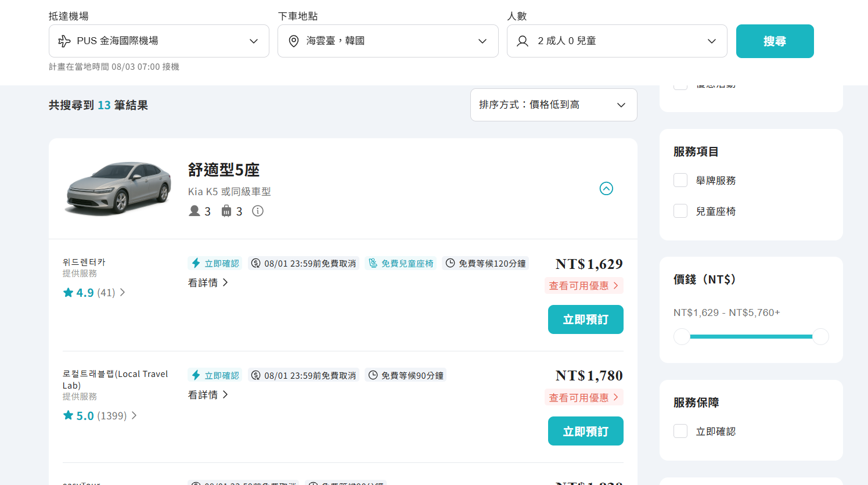Open the arrival airport dropdown PUS 金海國際機場

159,41
